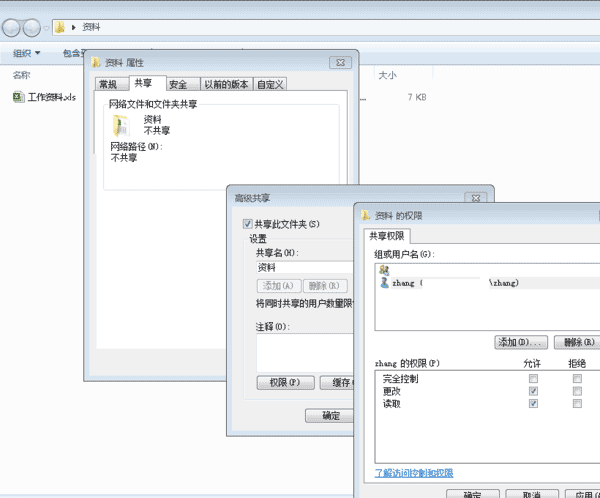Image resolution: width=600 pixels, height=498 pixels.
Task: Go forward with Explorer's forward arrow
Action: (x=32, y=28)
